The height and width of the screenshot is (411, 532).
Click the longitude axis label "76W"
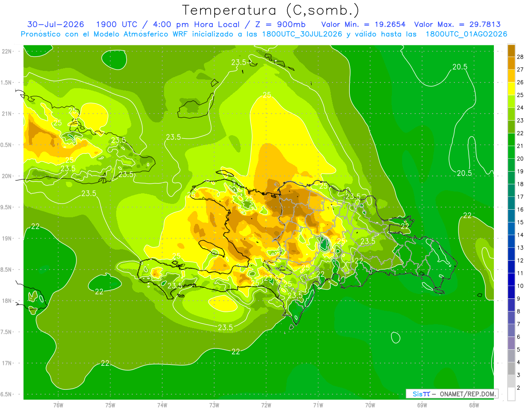pos(58,405)
